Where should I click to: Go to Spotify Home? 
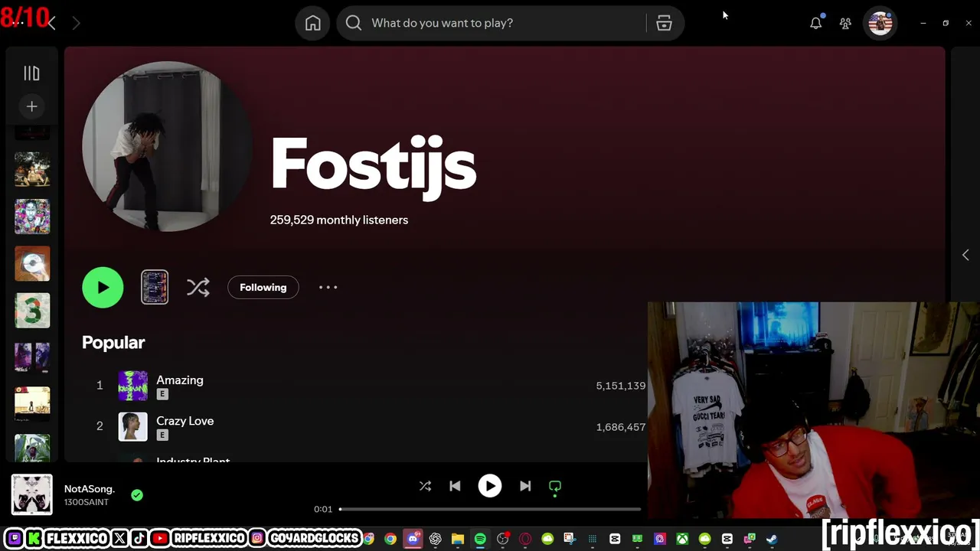click(312, 23)
